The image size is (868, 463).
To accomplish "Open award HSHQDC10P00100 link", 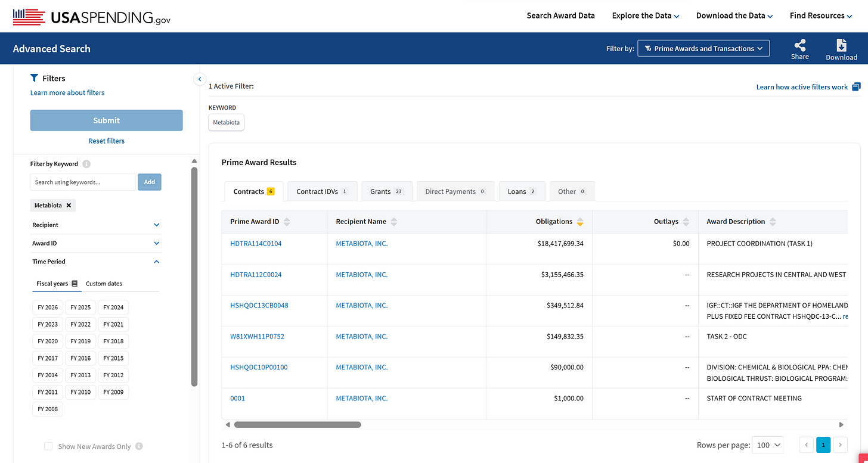I will tap(259, 368).
